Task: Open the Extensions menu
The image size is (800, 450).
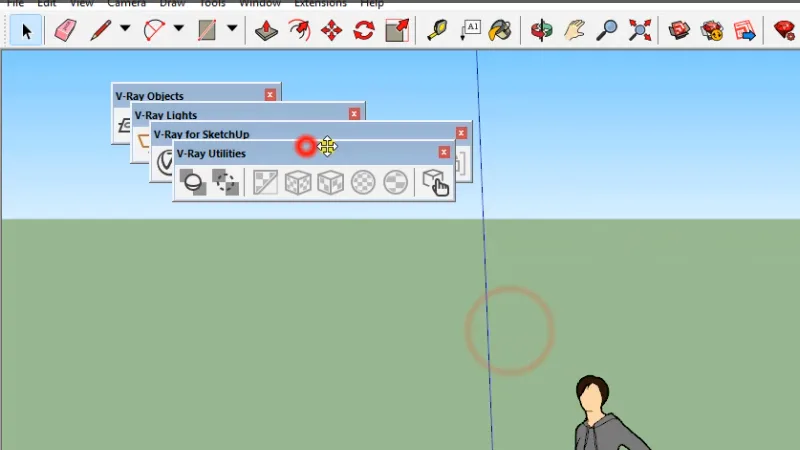Action: [320, 4]
